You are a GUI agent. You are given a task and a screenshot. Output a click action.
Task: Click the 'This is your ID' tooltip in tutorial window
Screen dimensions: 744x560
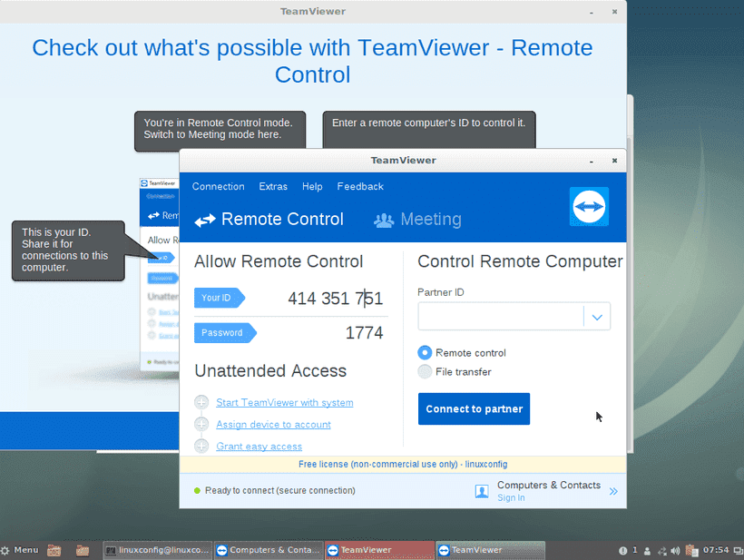click(68, 251)
